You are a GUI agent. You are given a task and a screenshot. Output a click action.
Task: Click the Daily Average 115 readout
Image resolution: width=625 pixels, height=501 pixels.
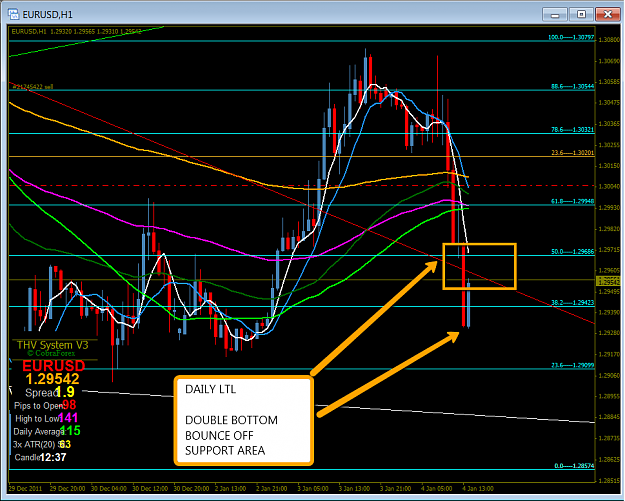(47, 431)
